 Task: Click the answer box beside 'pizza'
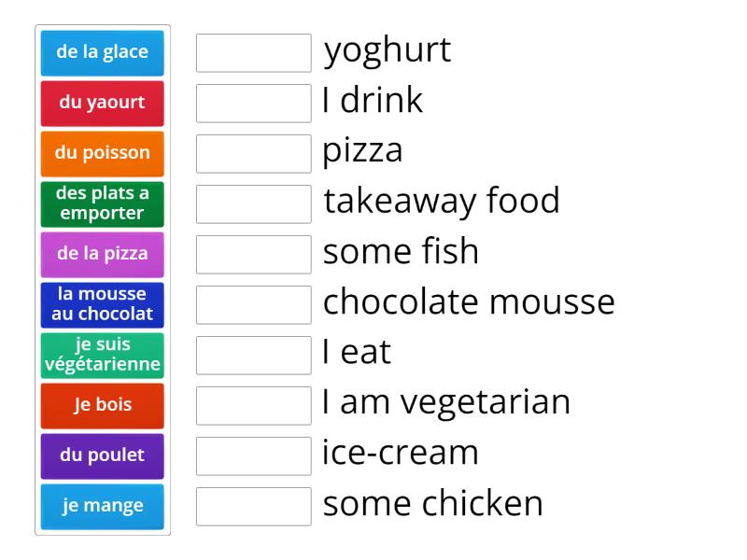tap(253, 153)
